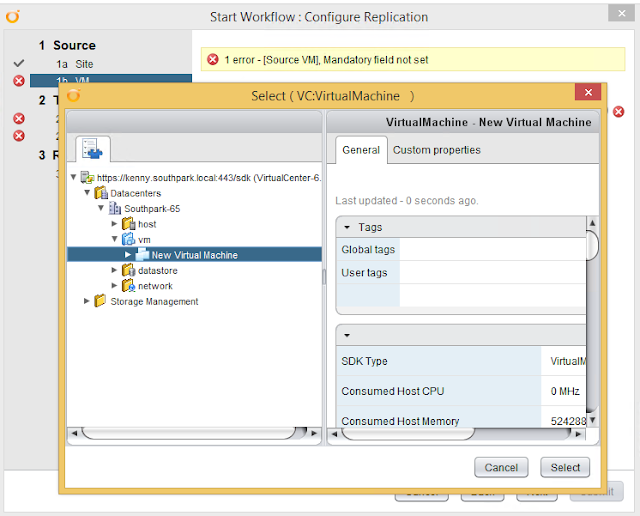640x516 pixels.
Task: Click the Southpark-65 datacenter icon
Action: (115, 208)
